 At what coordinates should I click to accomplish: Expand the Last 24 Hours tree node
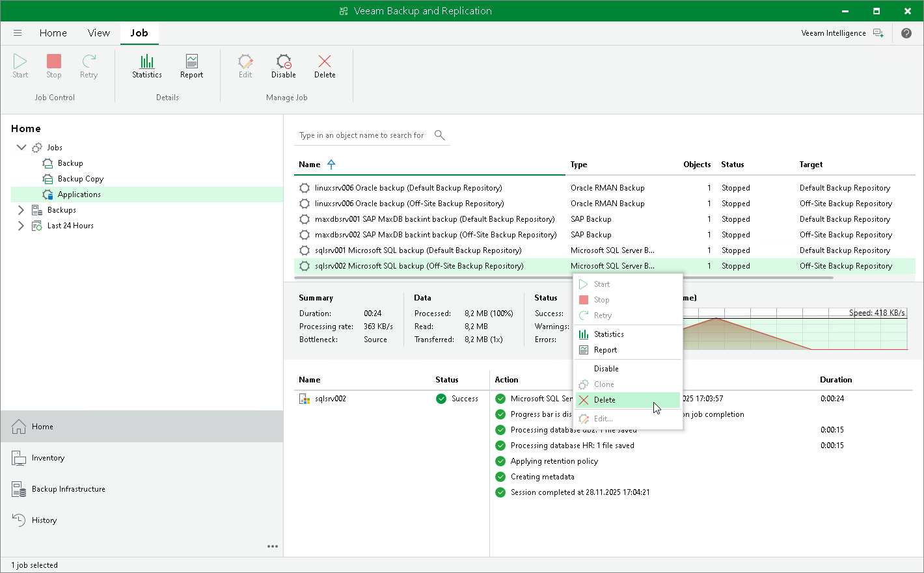click(x=21, y=226)
